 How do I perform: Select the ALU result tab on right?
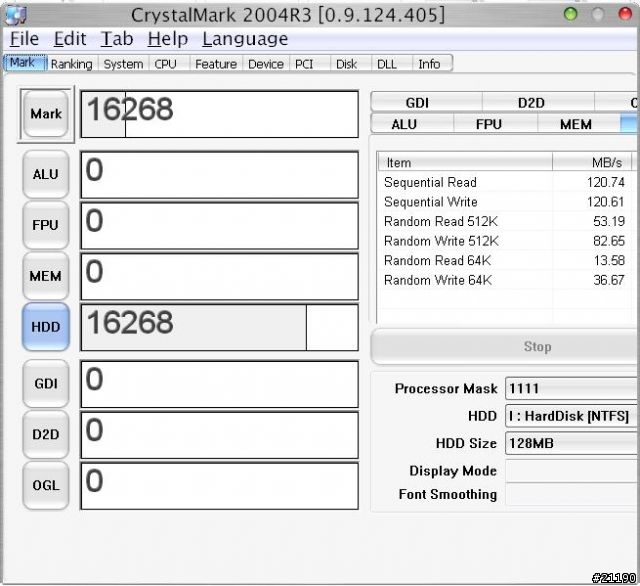pyautogui.click(x=412, y=124)
